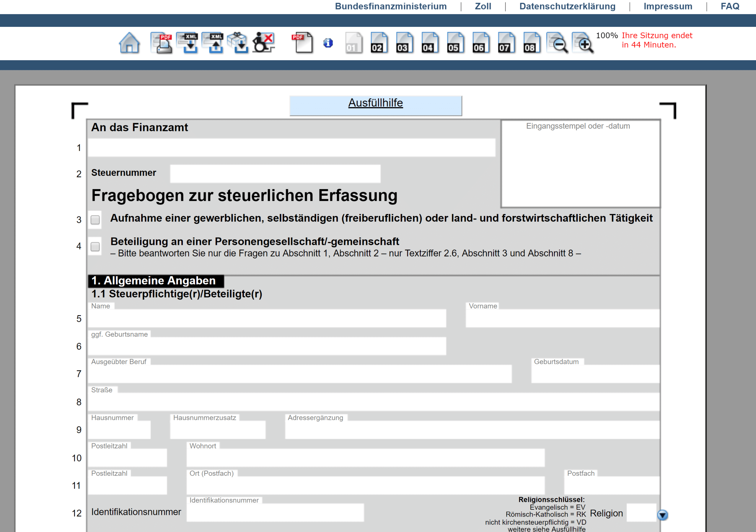
Task: Click the Postleitzahl field next to Wohnort
Action: point(127,458)
